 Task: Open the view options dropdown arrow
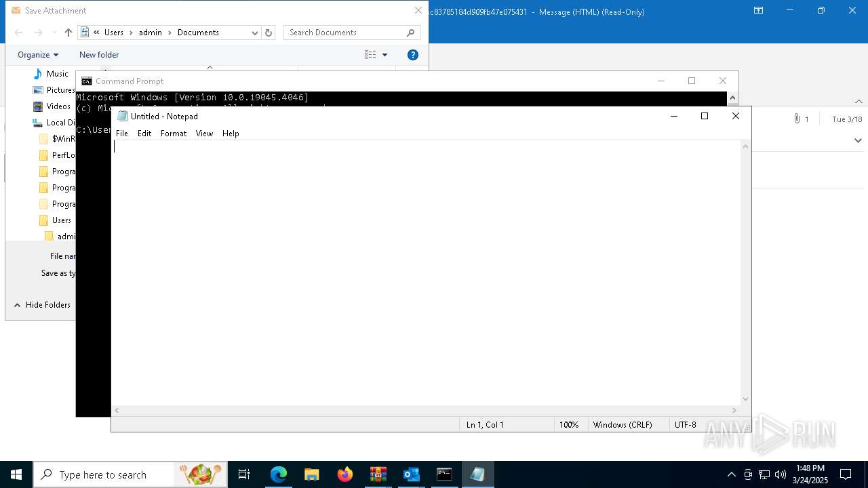click(x=384, y=55)
